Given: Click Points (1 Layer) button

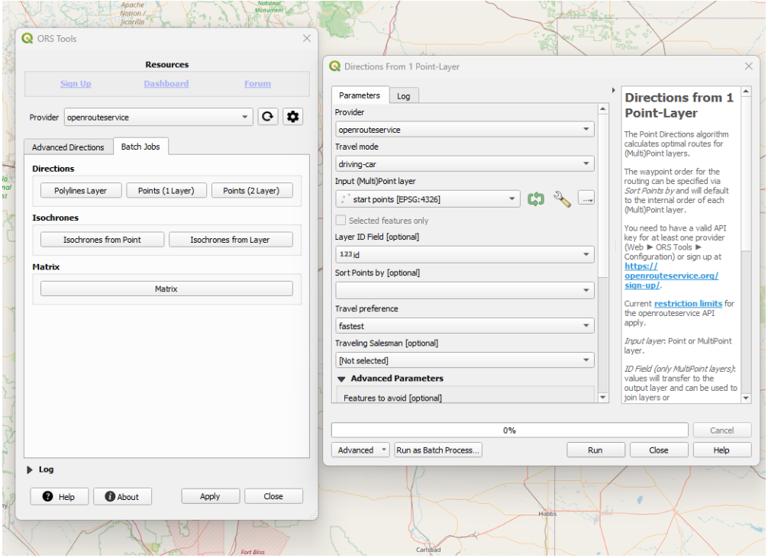Looking at the screenshot, I should 166,191.
